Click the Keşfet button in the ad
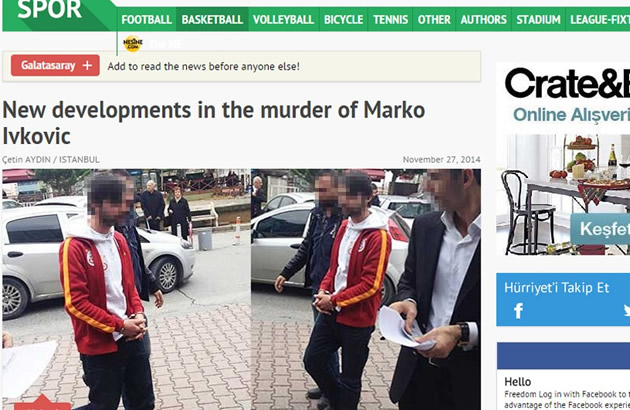 [601, 229]
